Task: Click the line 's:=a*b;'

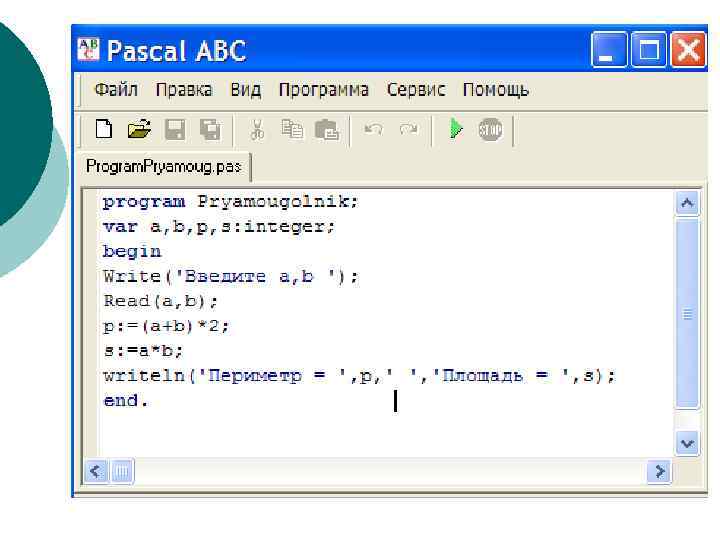Action: 143,351
